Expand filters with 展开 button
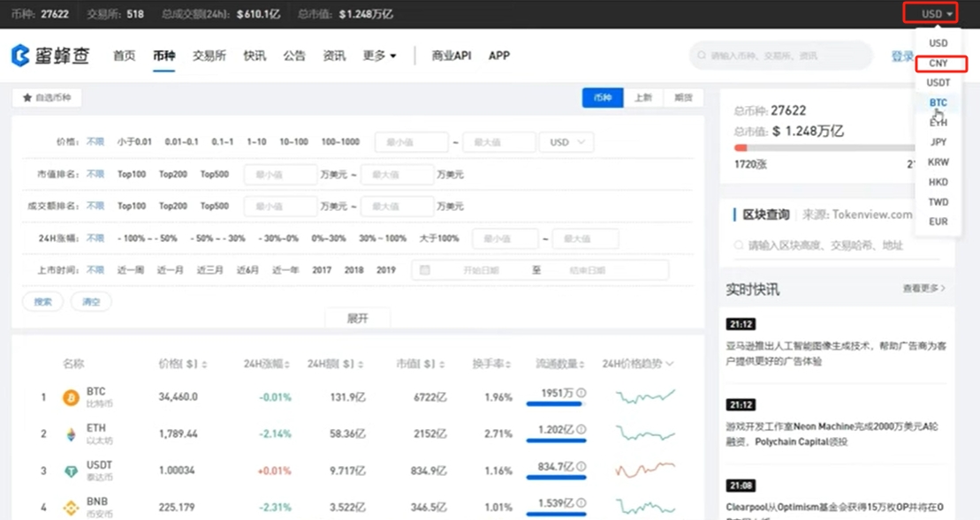The height and width of the screenshot is (520, 980). (x=358, y=319)
